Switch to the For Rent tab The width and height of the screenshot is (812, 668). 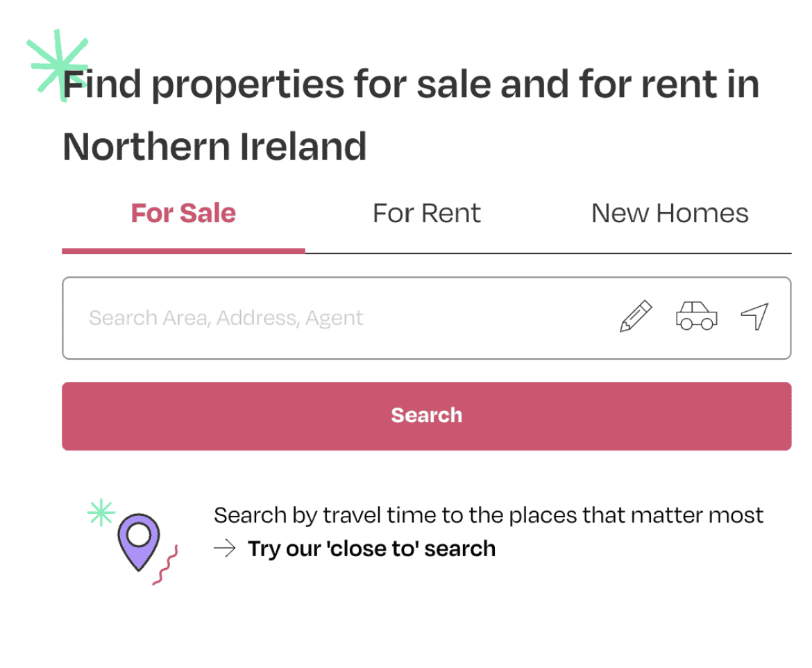pos(427,213)
